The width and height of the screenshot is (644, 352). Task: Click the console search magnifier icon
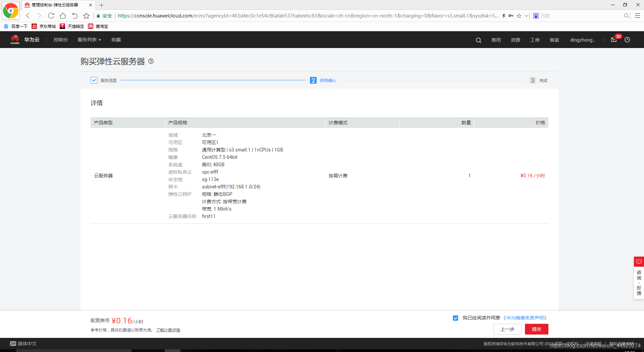click(x=479, y=40)
